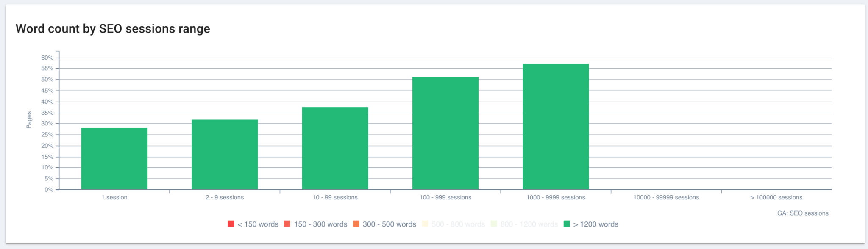The width and height of the screenshot is (868, 249).
Task: Show the '500 - 800 words' series label
Action: 458,224
